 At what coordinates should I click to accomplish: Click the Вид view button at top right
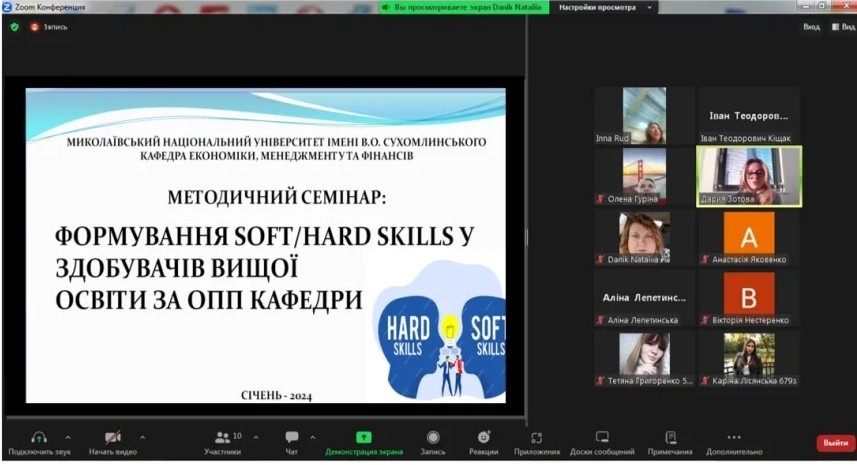[811, 27]
